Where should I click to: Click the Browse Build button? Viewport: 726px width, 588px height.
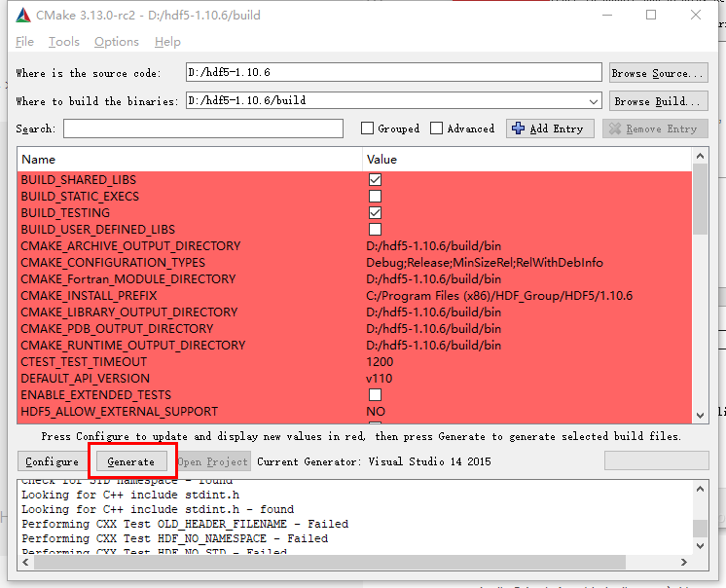[x=659, y=101]
